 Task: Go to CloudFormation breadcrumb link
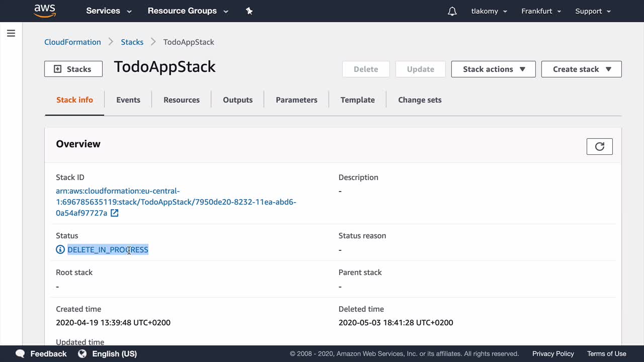coord(72,42)
